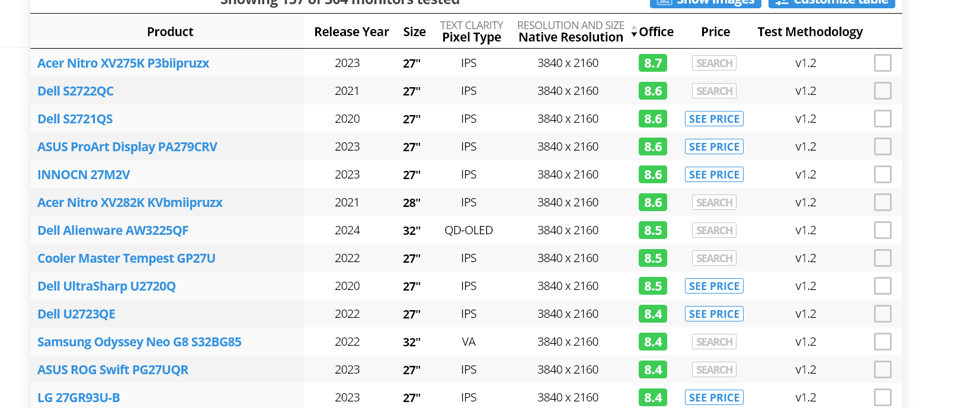Open Acer Nitro XV282K KVbmiiprzx link
980x408 pixels.
pyautogui.click(x=130, y=202)
